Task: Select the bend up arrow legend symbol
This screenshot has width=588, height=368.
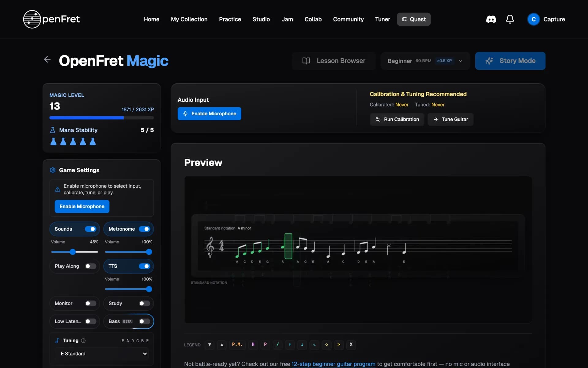Action: coord(290,345)
